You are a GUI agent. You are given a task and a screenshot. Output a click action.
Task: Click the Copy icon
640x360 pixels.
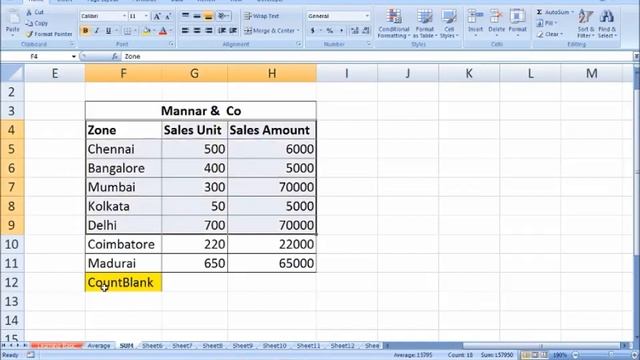point(29,23)
